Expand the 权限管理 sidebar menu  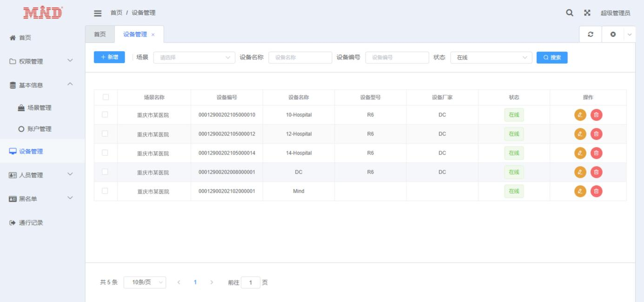tap(42, 61)
